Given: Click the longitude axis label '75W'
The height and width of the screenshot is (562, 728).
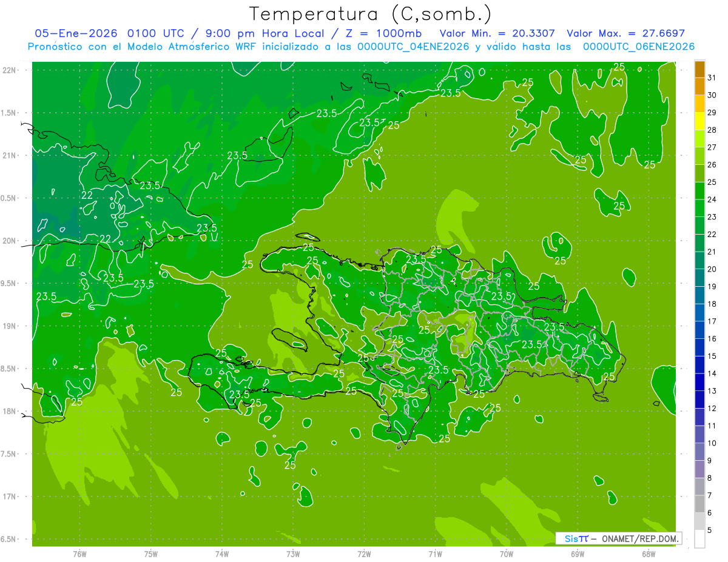Looking at the screenshot, I should [x=150, y=554].
